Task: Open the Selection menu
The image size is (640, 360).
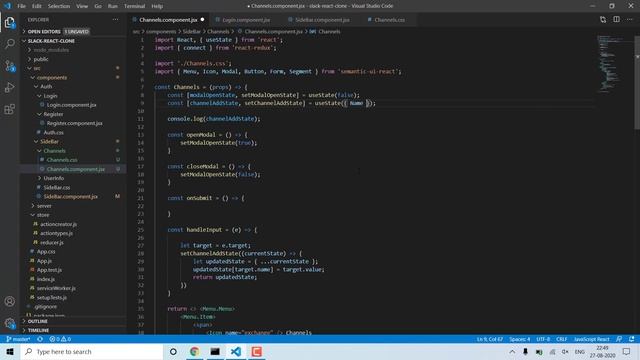Action: [59, 6]
